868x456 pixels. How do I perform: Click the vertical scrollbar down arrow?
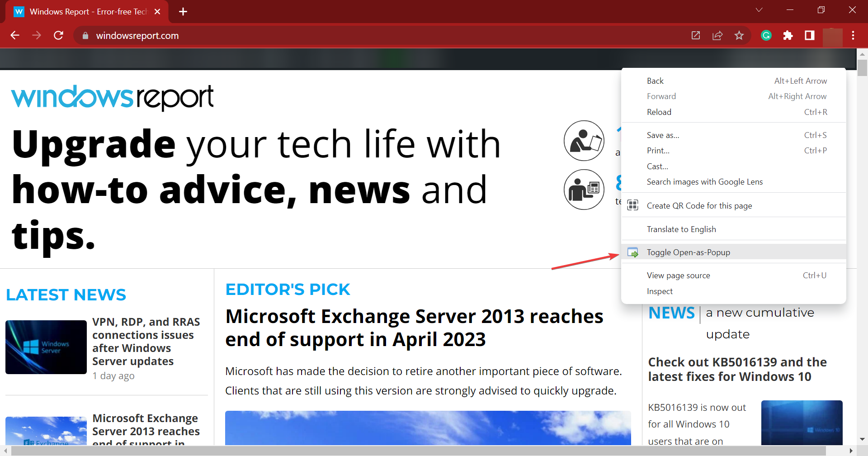(x=862, y=439)
